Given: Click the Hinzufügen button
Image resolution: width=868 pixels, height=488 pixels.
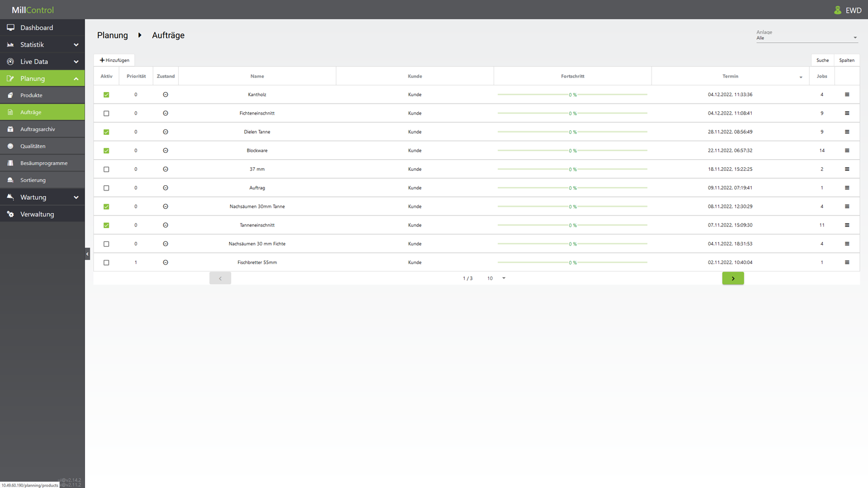Looking at the screenshot, I should pos(115,60).
